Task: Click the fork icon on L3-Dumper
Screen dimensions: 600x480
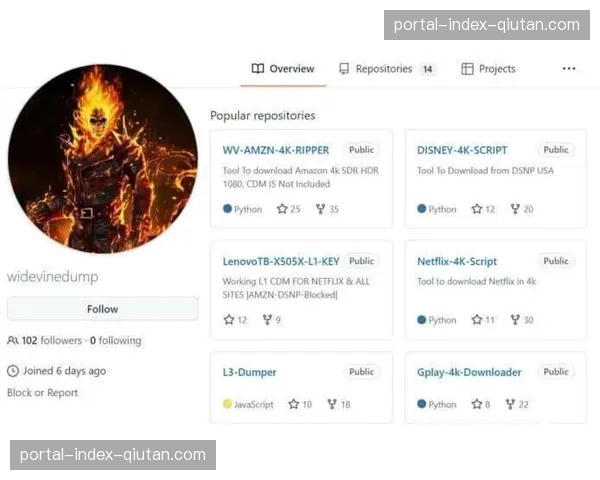Action: click(x=332, y=404)
